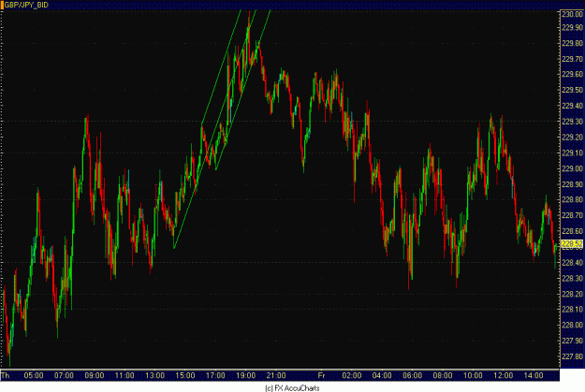Click the 15:00 time axis label

point(185,375)
